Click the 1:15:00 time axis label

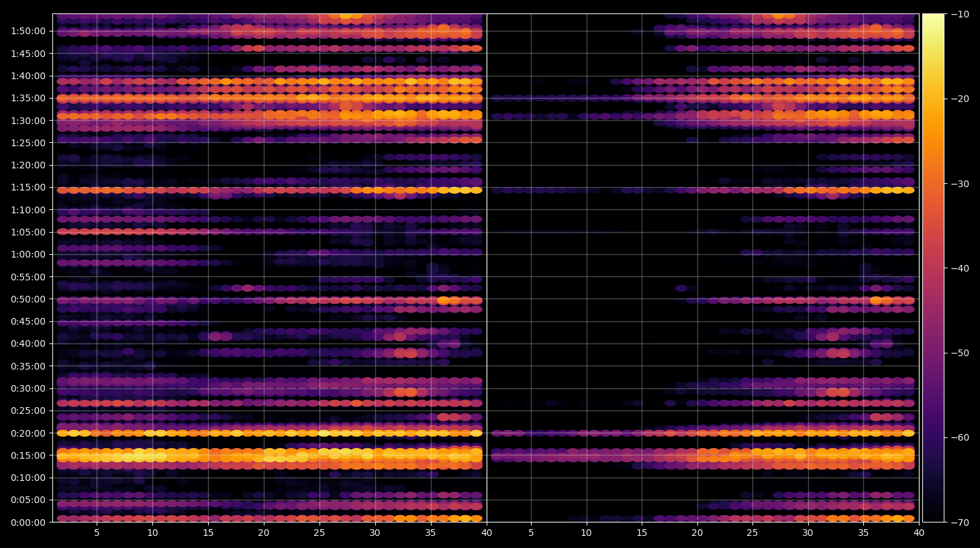(x=28, y=188)
